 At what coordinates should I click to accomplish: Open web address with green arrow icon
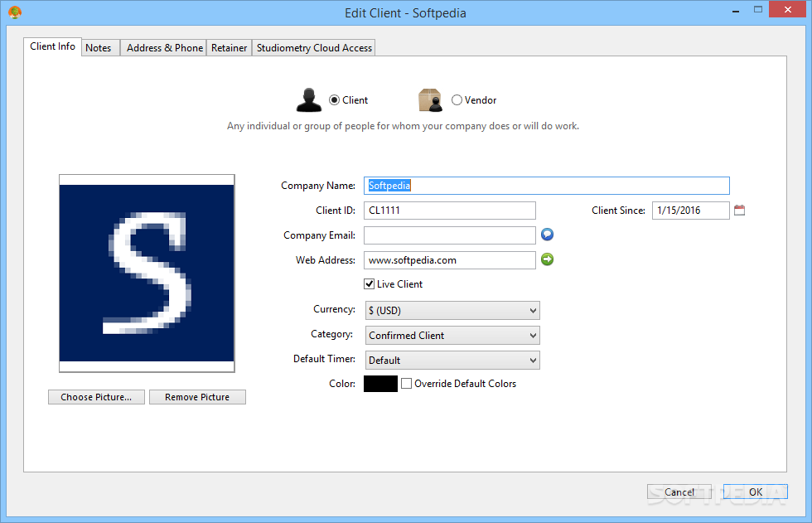click(x=548, y=259)
